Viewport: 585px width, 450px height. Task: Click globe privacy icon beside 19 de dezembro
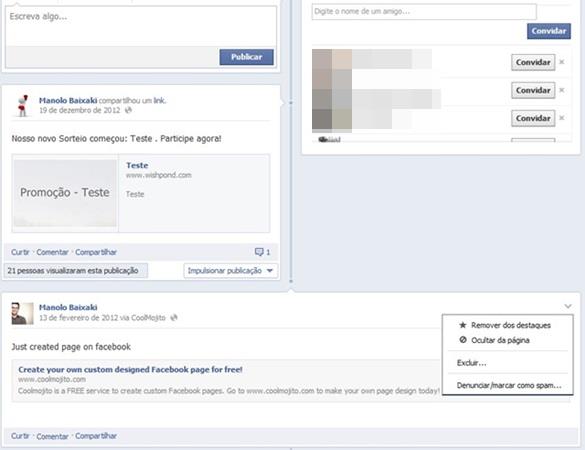[x=128, y=110]
